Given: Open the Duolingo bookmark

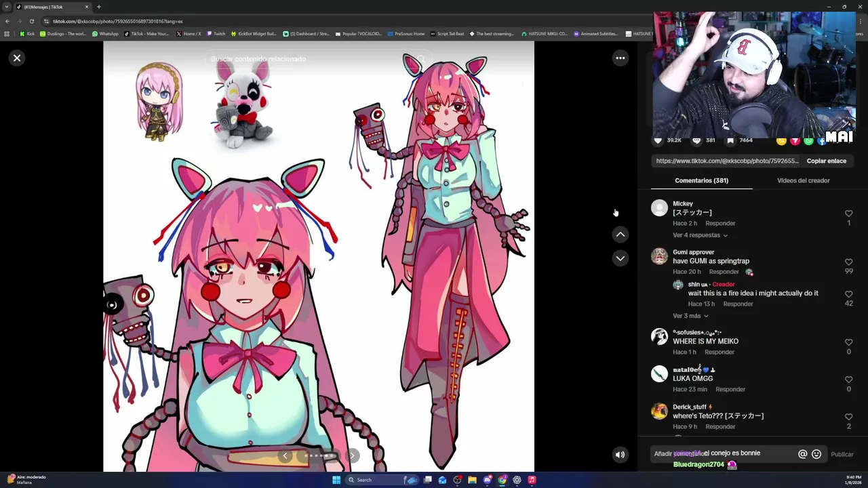Looking at the screenshot, I should [63, 34].
